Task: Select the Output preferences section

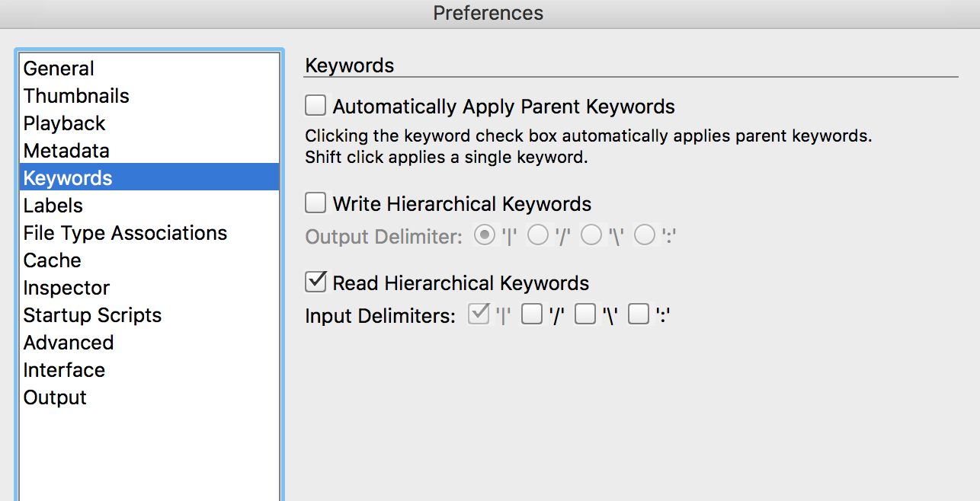Action: 149,397
